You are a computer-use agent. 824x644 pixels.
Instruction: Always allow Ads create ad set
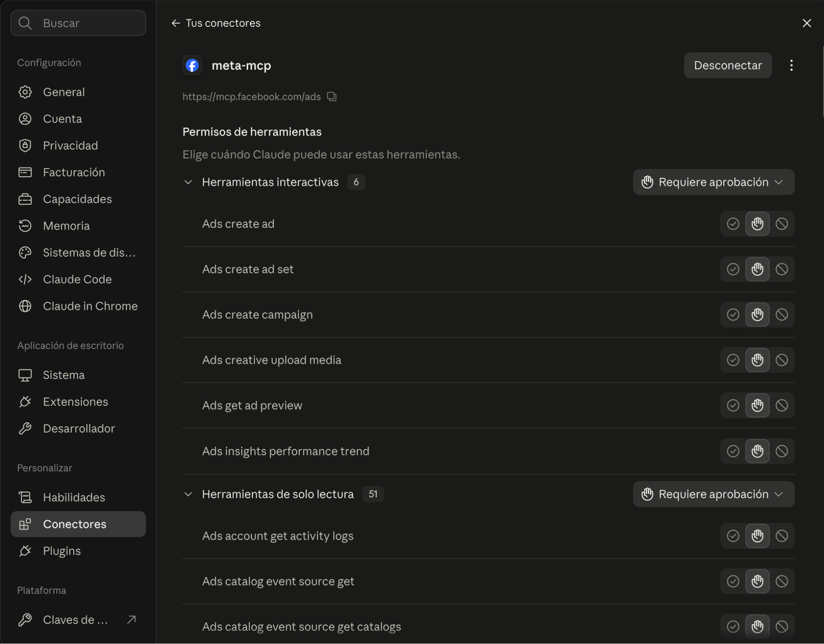click(733, 269)
